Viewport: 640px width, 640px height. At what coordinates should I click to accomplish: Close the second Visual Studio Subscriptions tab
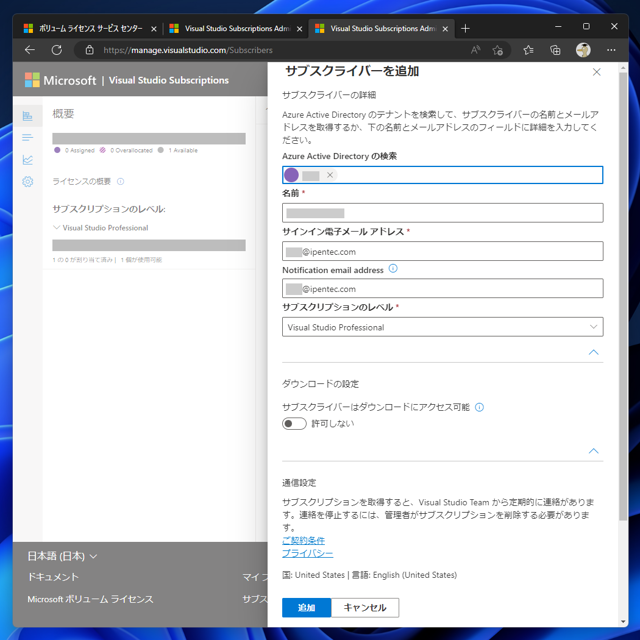pyautogui.click(x=299, y=29)
